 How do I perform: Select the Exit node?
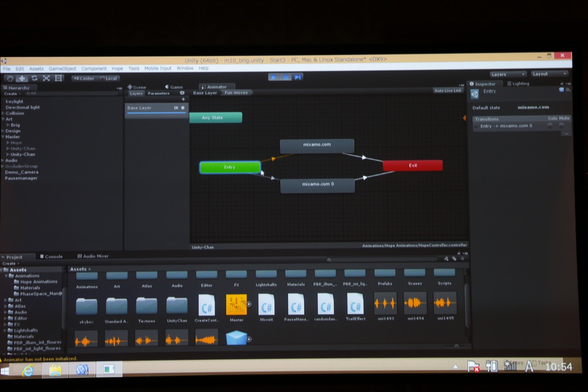click(413, 166)
